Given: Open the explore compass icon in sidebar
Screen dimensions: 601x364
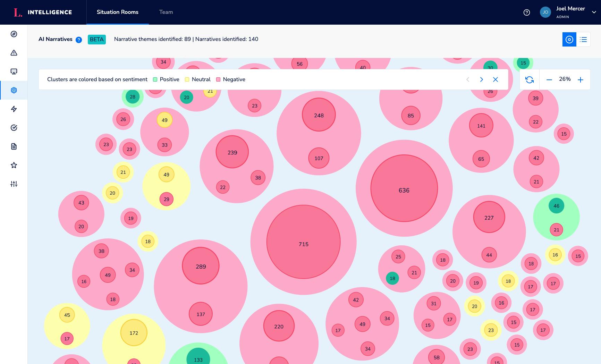Looking at the screenshot, I should pyautogui.click(x=14, y=34).
